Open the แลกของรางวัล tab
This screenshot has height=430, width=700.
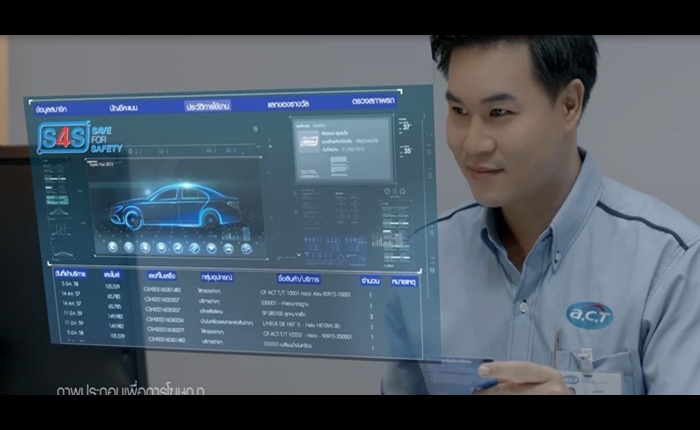(288, 104)
